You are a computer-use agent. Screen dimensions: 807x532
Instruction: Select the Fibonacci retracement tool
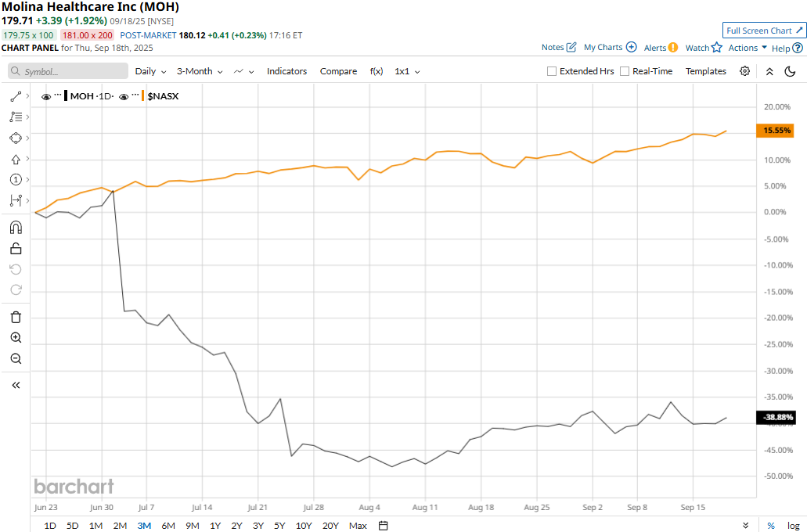click(x=16, y=117)
